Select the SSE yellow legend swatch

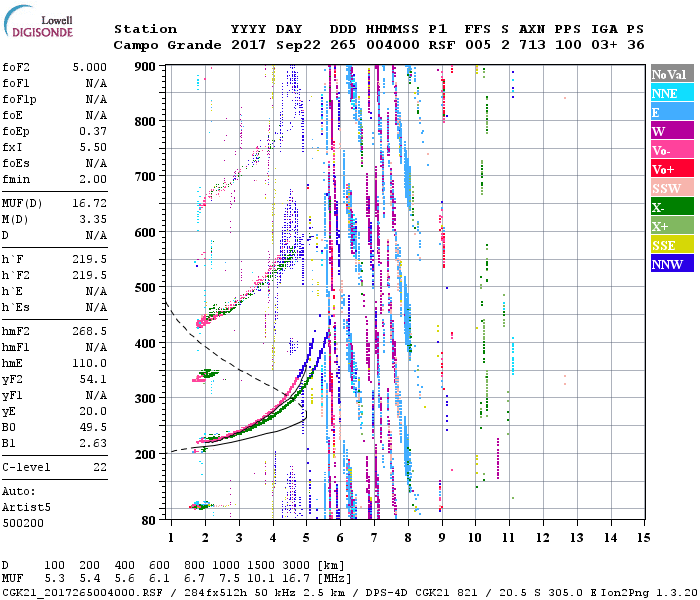click(x=672, y=244)
